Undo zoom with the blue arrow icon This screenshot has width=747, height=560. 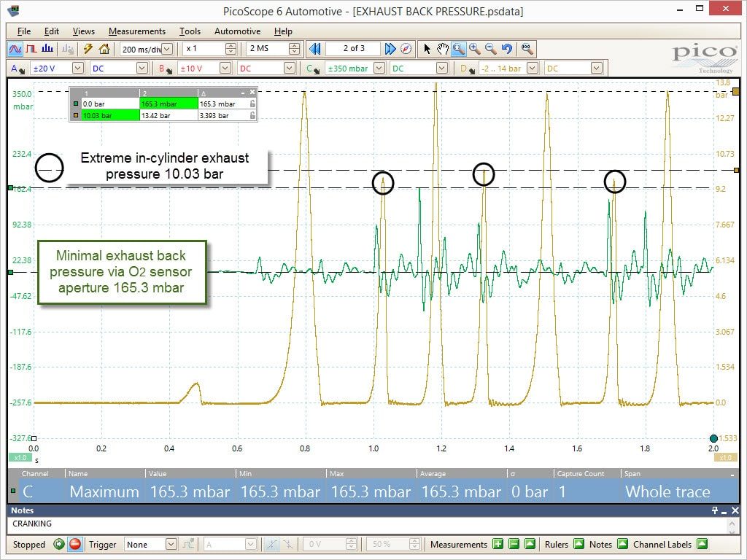pos(507,49)
